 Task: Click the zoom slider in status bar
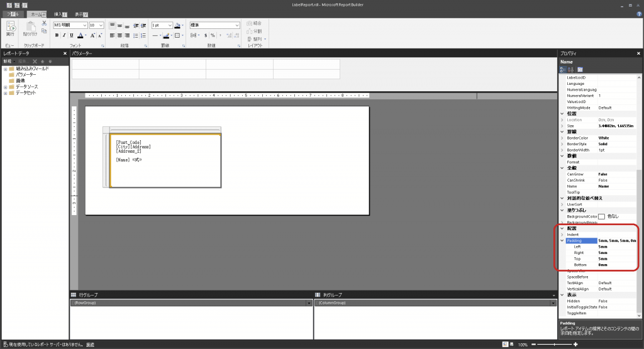(555, 345)
